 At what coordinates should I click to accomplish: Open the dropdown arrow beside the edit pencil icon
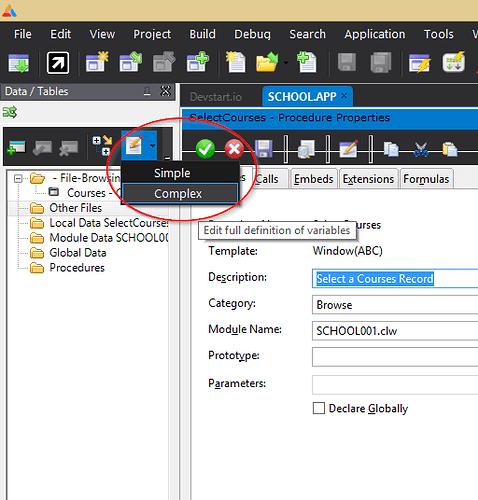(x=152, y=146)
